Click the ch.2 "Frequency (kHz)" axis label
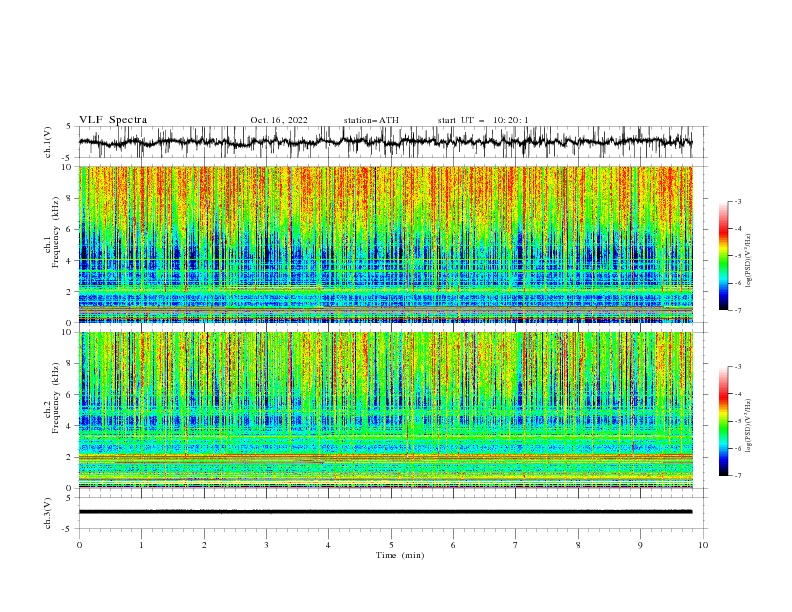This screenshot has height=612, width=792. (x=56, y=397)
